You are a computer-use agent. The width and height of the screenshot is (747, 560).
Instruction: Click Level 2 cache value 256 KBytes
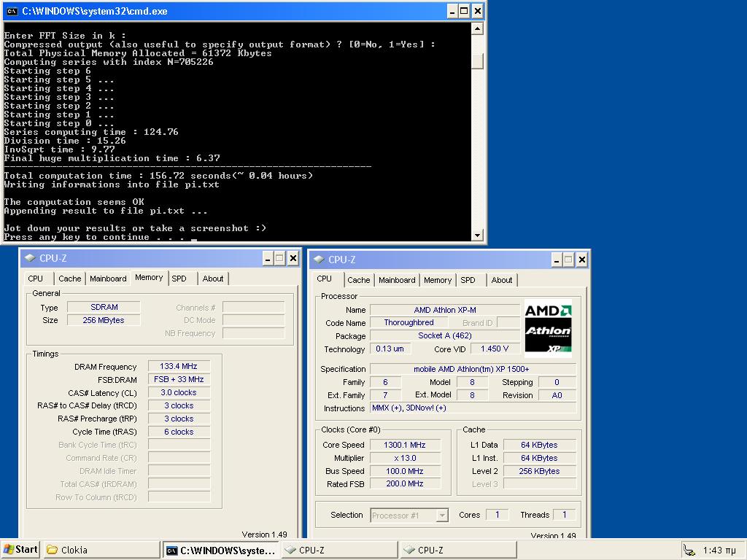pyautogui.click(x=539, y=471)
